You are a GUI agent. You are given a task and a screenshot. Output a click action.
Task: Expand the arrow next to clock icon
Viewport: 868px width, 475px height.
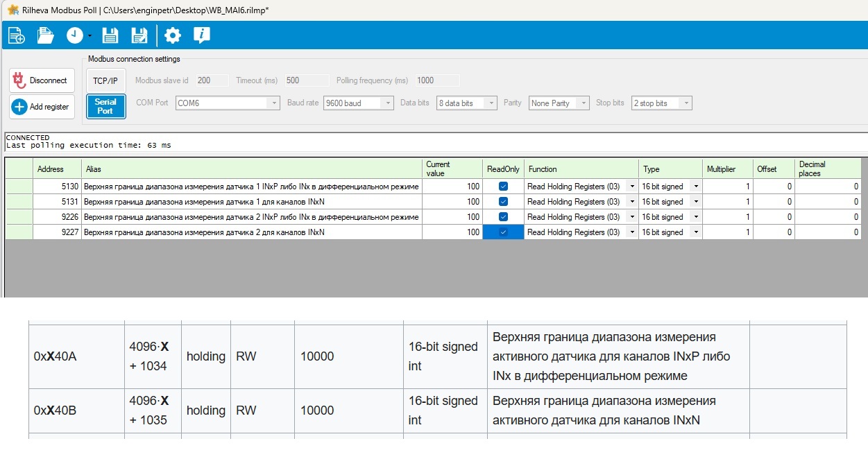[x=90, y=36]
